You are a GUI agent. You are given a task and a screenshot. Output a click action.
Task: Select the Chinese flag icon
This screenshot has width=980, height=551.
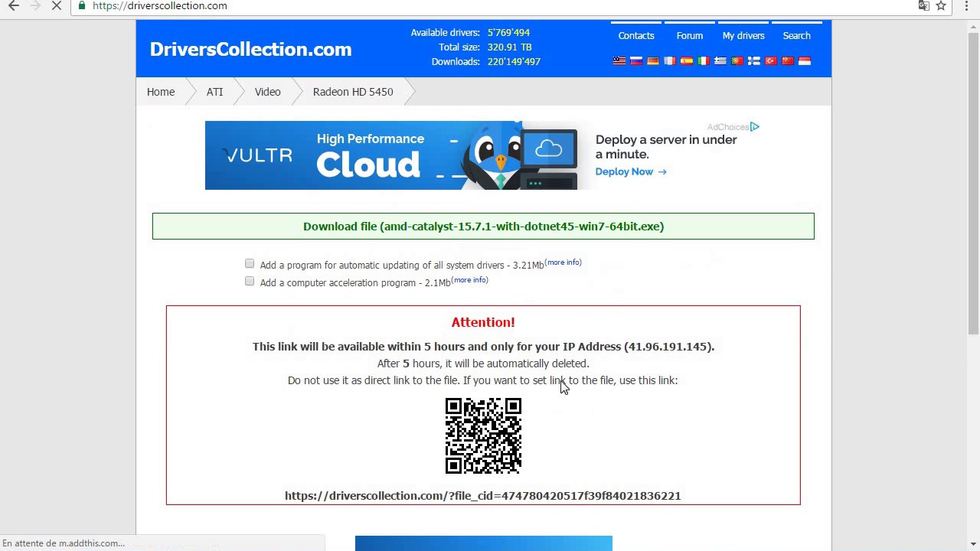pyautogui.click(x=788, y=61)
